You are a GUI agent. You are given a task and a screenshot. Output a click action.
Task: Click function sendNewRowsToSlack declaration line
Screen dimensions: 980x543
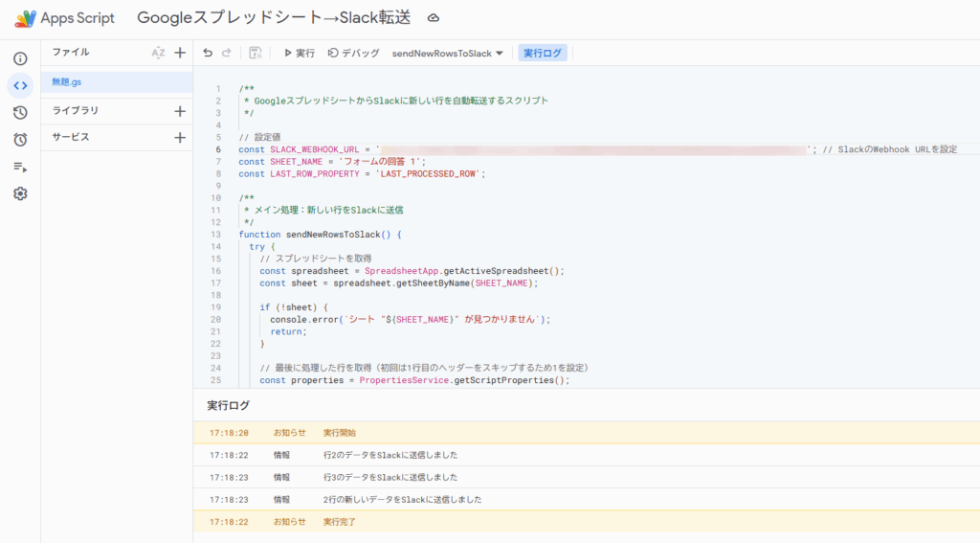click(320, 235)
